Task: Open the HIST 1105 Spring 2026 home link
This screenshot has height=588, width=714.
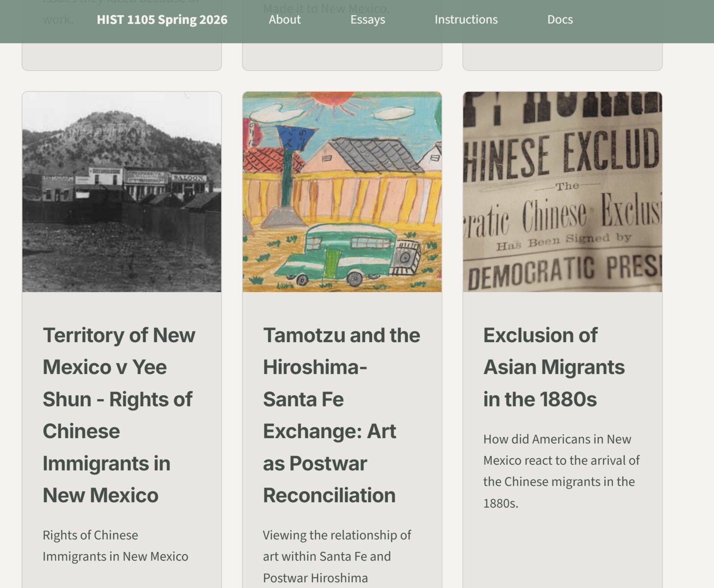Action: click(162, 20)
